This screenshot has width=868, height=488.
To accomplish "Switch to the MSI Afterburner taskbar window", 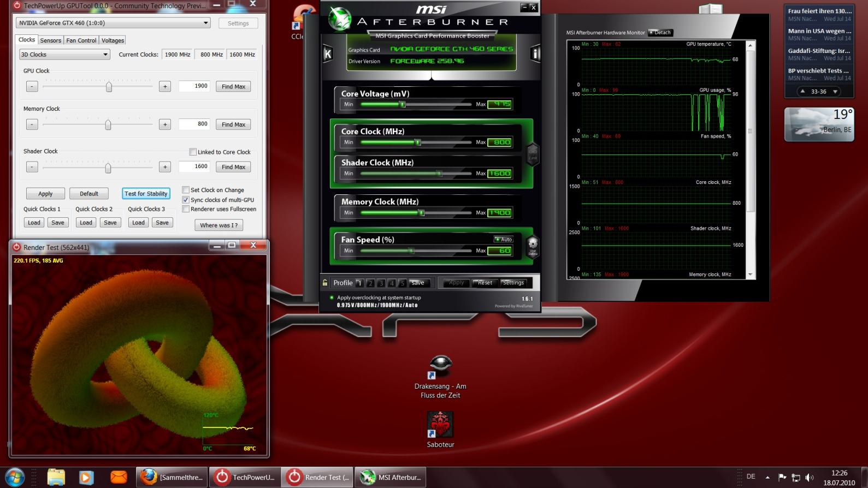I will (x=391, y=477).
